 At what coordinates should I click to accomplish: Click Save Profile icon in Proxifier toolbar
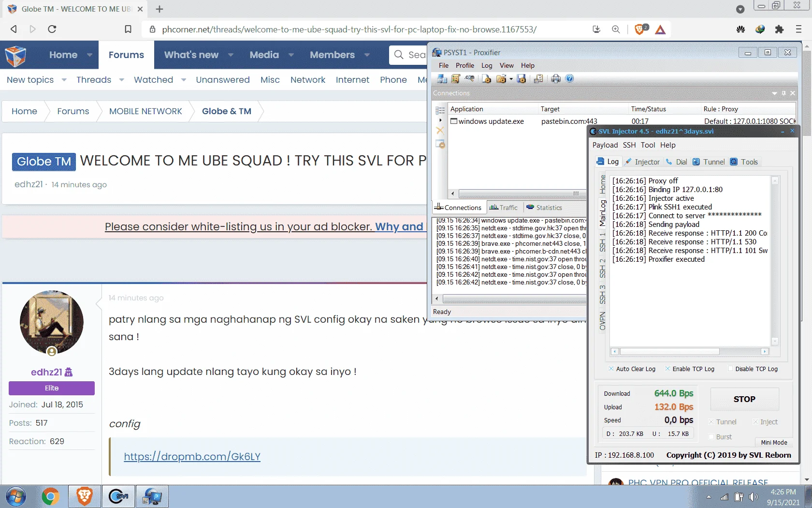[x=521, y=79]
